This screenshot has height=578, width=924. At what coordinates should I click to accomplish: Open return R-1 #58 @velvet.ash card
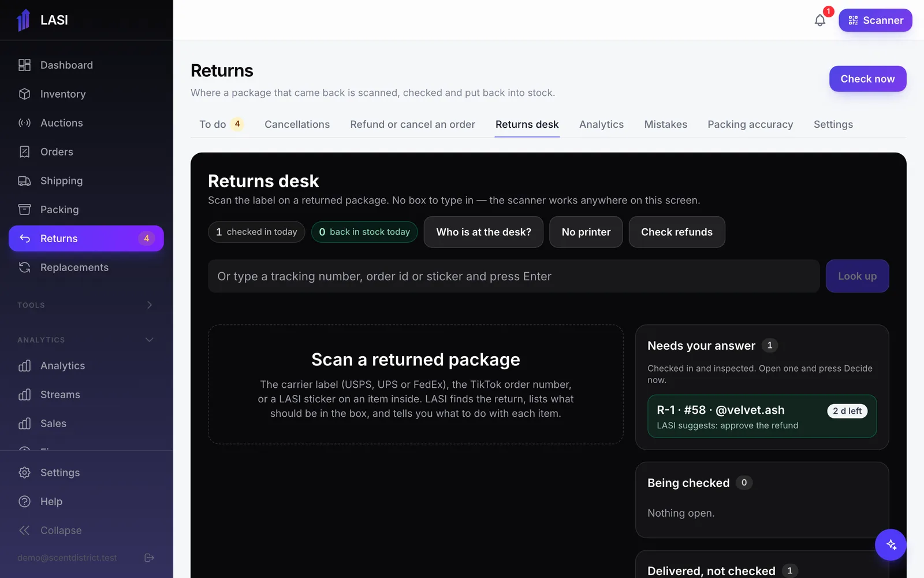762,416
